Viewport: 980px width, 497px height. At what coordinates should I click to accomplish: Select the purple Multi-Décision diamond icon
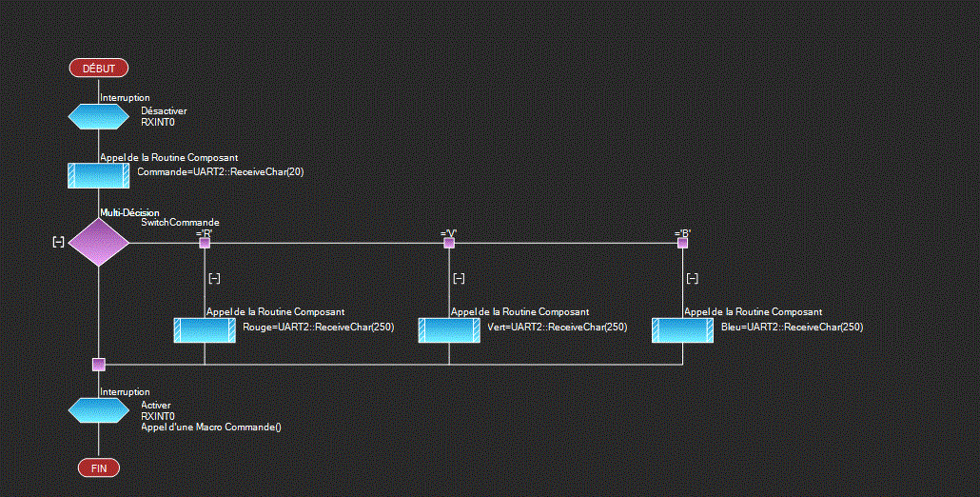tap(98, 243)
